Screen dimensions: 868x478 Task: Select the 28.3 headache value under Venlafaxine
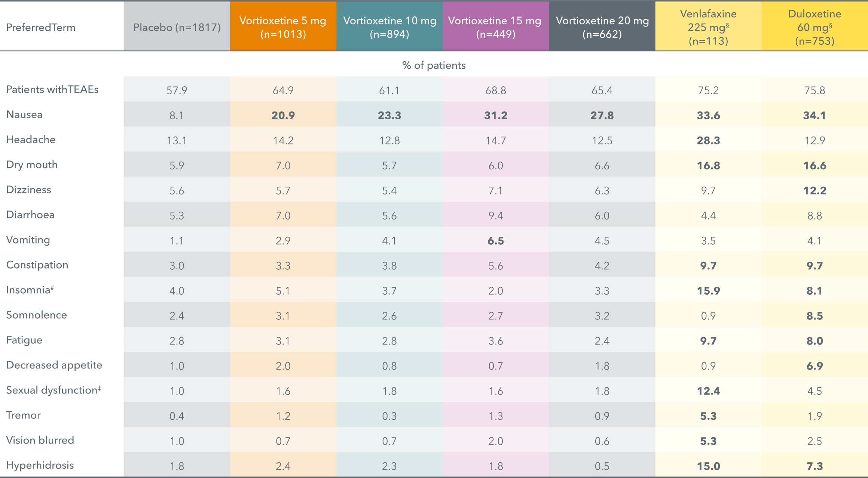point(708,140)
